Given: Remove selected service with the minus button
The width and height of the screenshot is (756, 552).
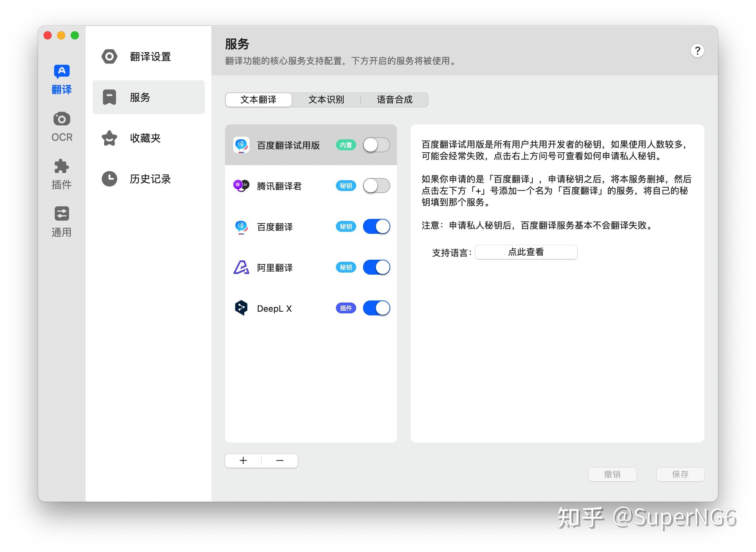Looking at the screenshot, I should (280, 461).
